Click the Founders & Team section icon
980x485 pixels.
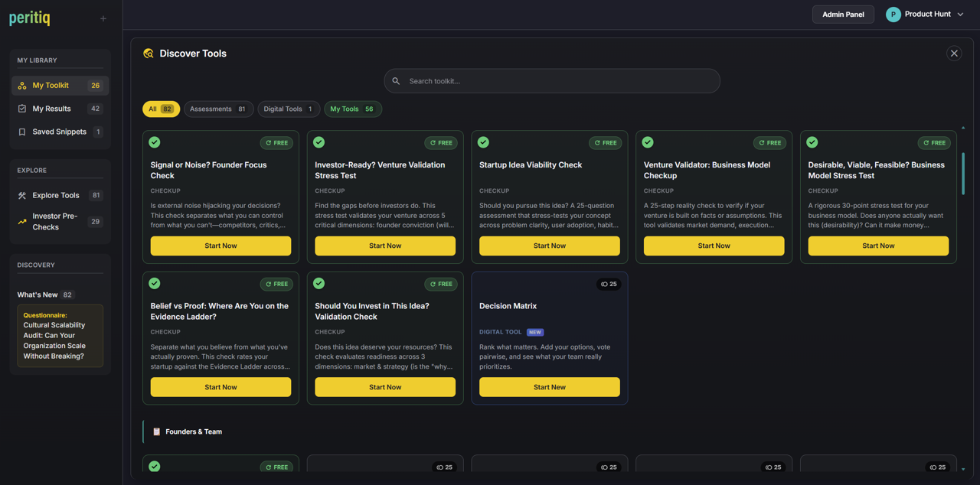tap(157, 431)
